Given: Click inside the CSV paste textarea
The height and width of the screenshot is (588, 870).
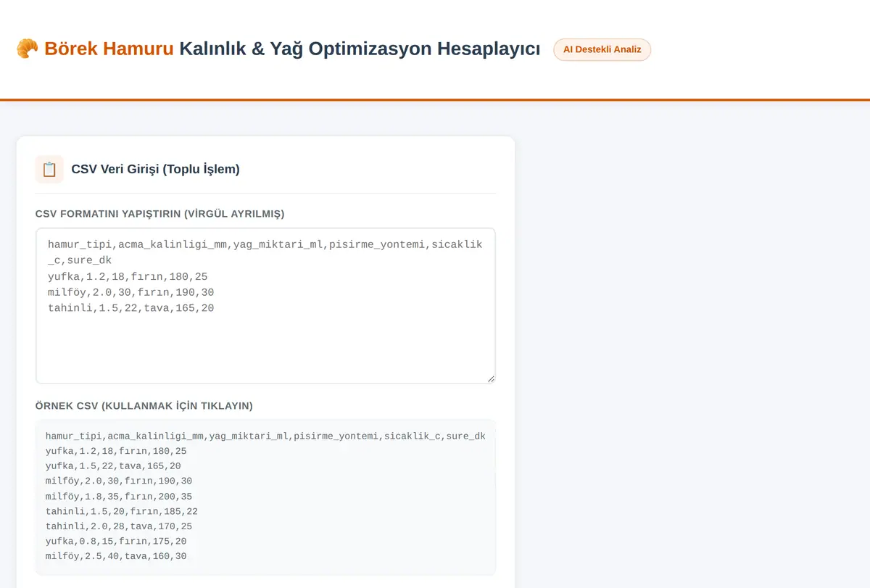Looking at the screenshot, I should (265, 305).
